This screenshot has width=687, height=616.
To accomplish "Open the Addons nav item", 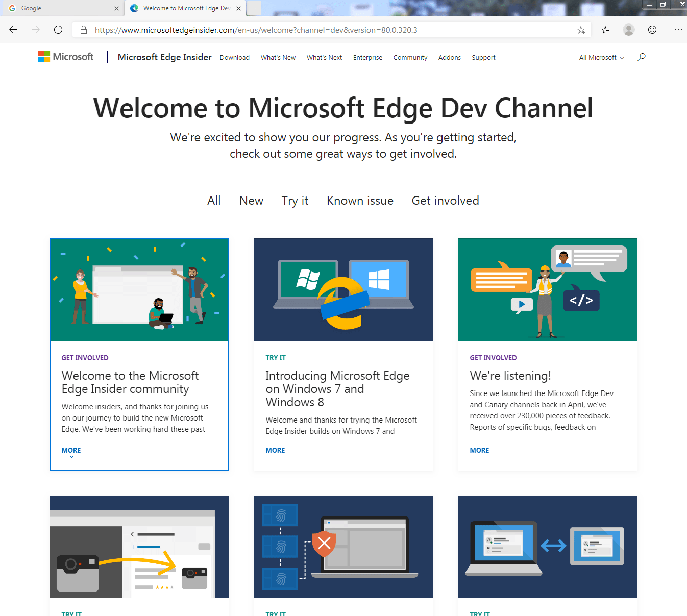I will (x=450, y=58).
